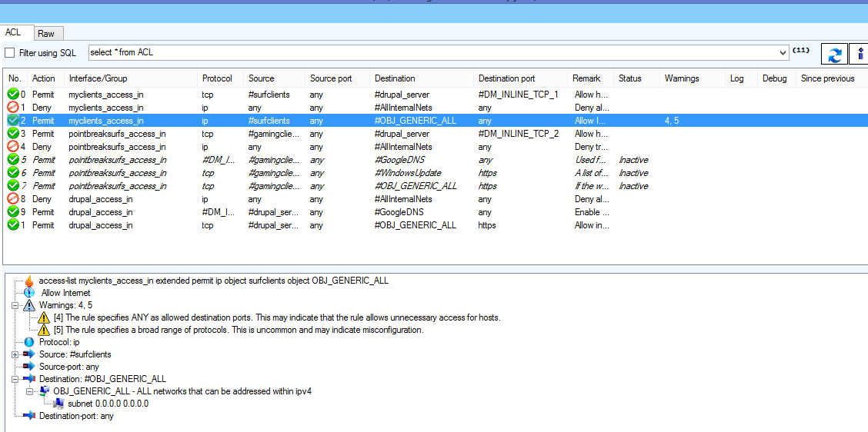Click the permit icon of selected row 2
The width and height of the screenshot is (868, 432).
coord(13,121)
